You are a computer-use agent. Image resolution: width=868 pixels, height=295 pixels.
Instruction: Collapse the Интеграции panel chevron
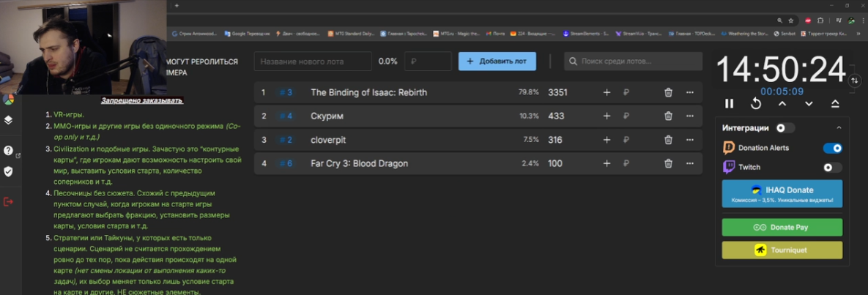pyautogui.click(x=839, y=128)
